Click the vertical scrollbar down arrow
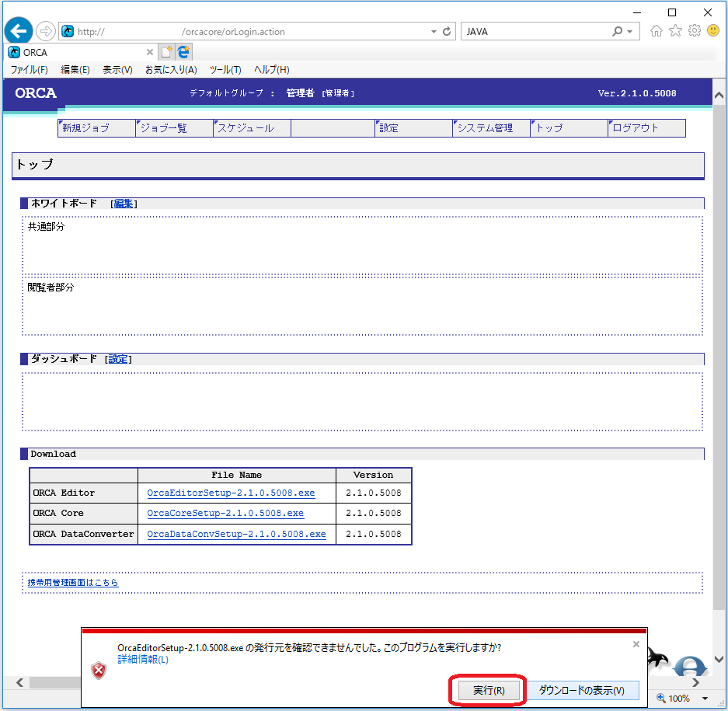The width and height of the screenshot is (728, 711). click(x=719, y=659)
